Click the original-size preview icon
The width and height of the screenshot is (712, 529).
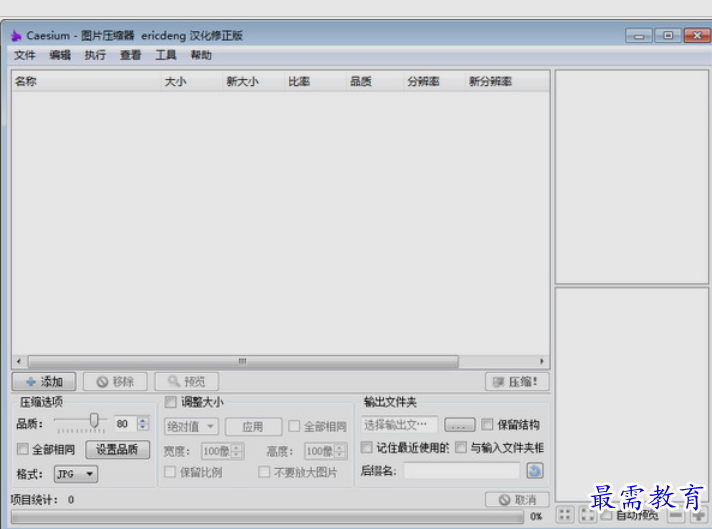587,515
